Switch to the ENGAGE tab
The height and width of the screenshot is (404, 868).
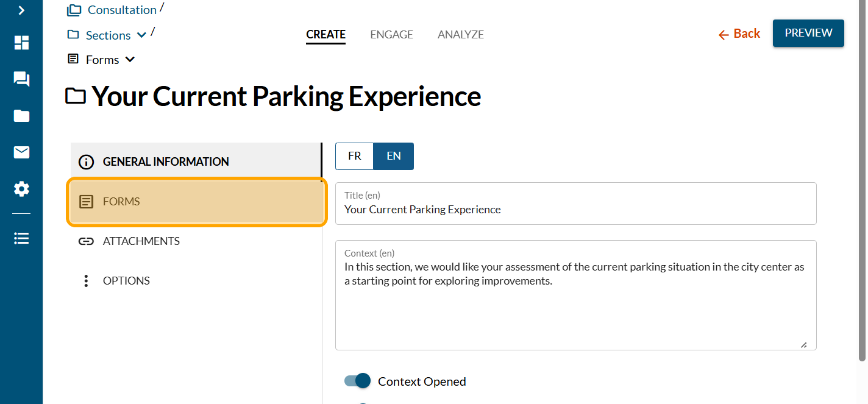(x=391, y=35)
